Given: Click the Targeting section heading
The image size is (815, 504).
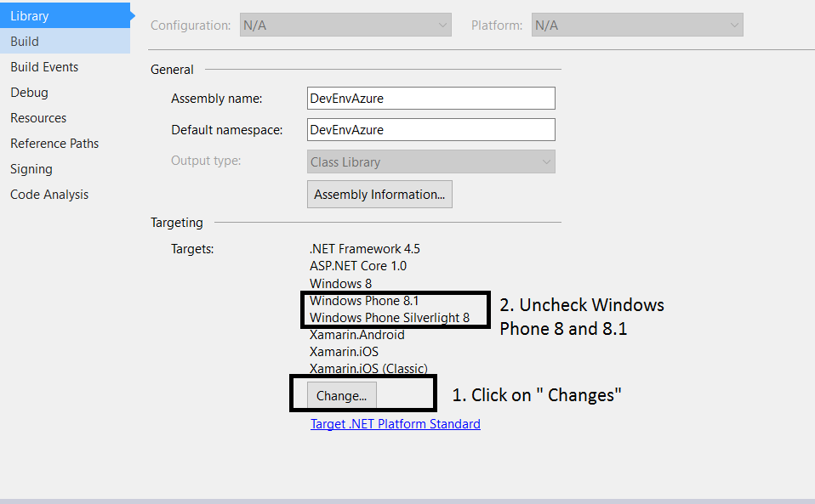Looking at the screenshot, I should tap(177, 223).
